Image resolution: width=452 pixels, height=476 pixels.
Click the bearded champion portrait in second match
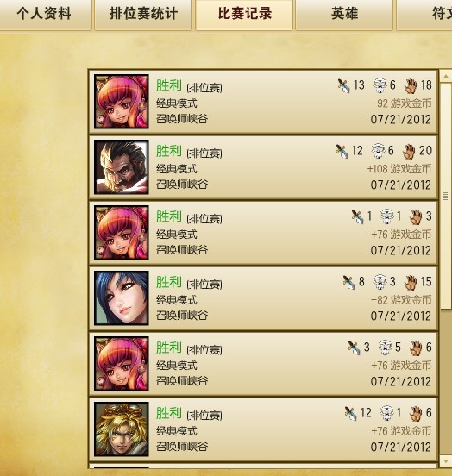pyautogui.click(x=122, y=167)
